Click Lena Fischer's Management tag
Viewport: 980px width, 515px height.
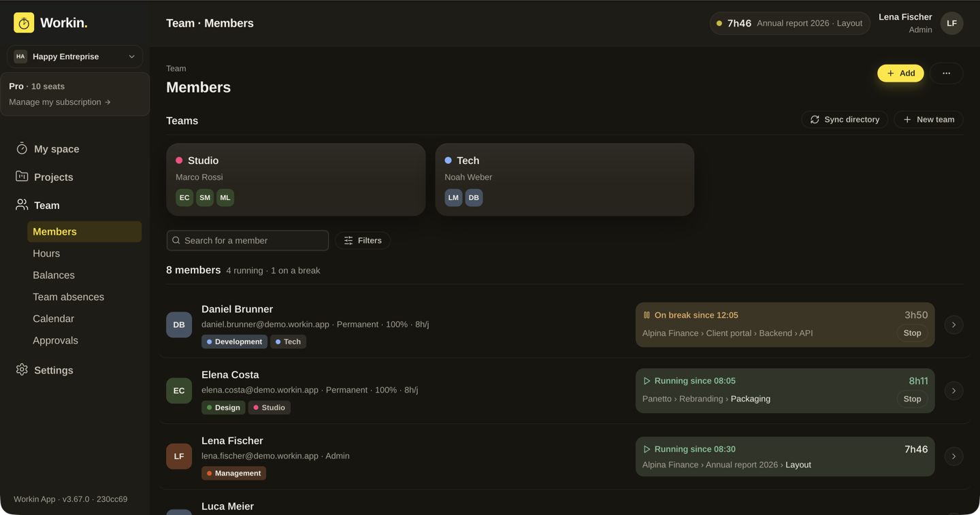[233, 474]
